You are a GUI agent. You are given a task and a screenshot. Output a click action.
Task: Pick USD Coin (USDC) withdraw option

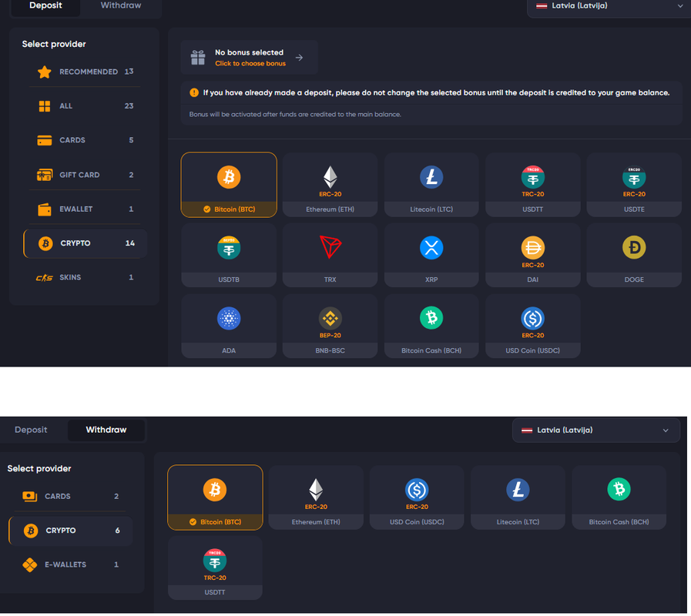click(417, 497)
